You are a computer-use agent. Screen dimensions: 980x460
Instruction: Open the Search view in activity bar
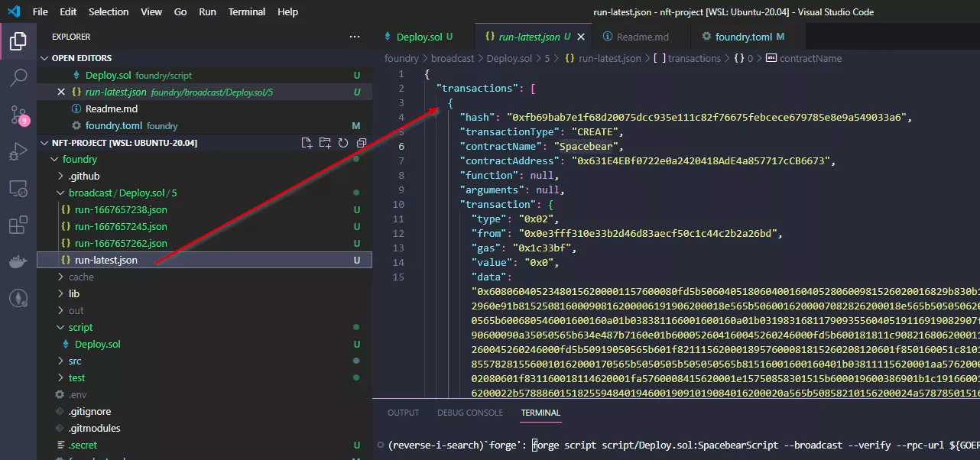point(18,77)
